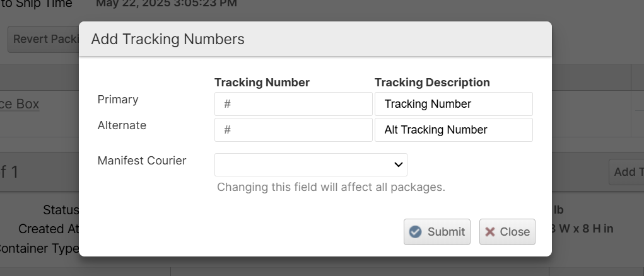
Task: Click the Primary row label
Action: coord(118,100)
